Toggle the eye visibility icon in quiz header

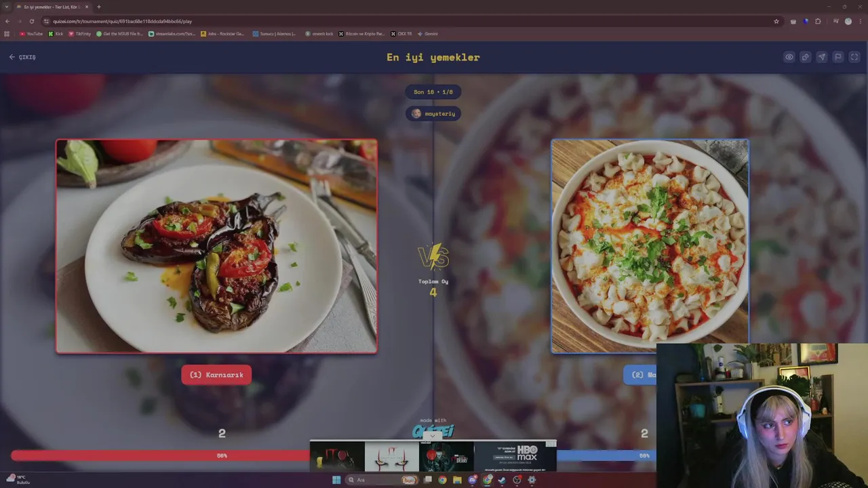click(x=789, y=57)
